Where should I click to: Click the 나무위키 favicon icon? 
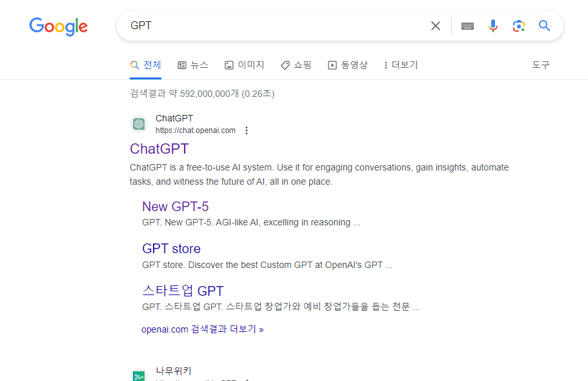[139, 375]
